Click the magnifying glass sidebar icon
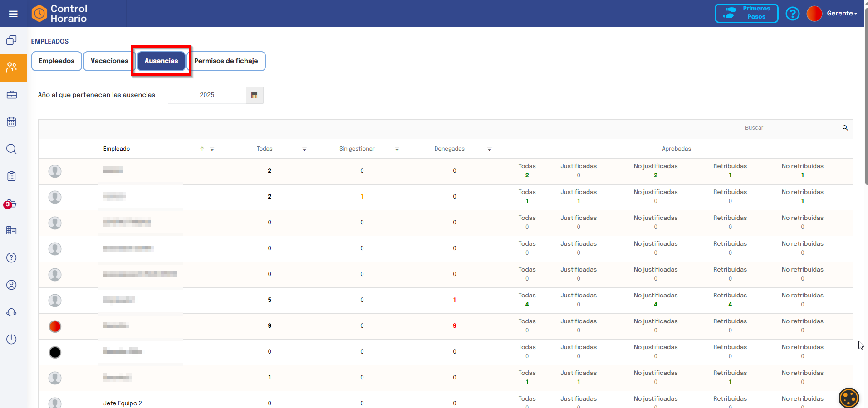868x408 pixels. pyautogui.click(x=12, y=149)
